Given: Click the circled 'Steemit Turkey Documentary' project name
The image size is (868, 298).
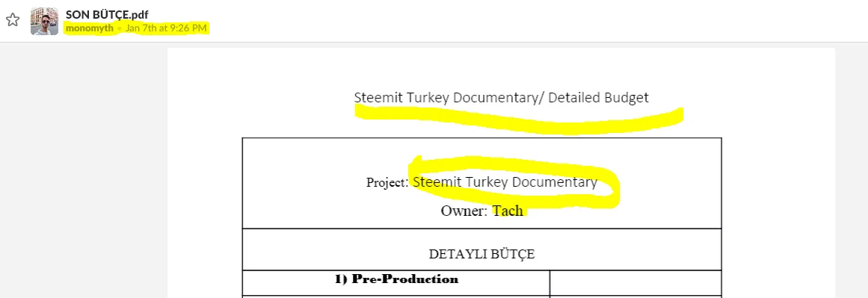Looking at the screenshot, I should coord(505,182).
